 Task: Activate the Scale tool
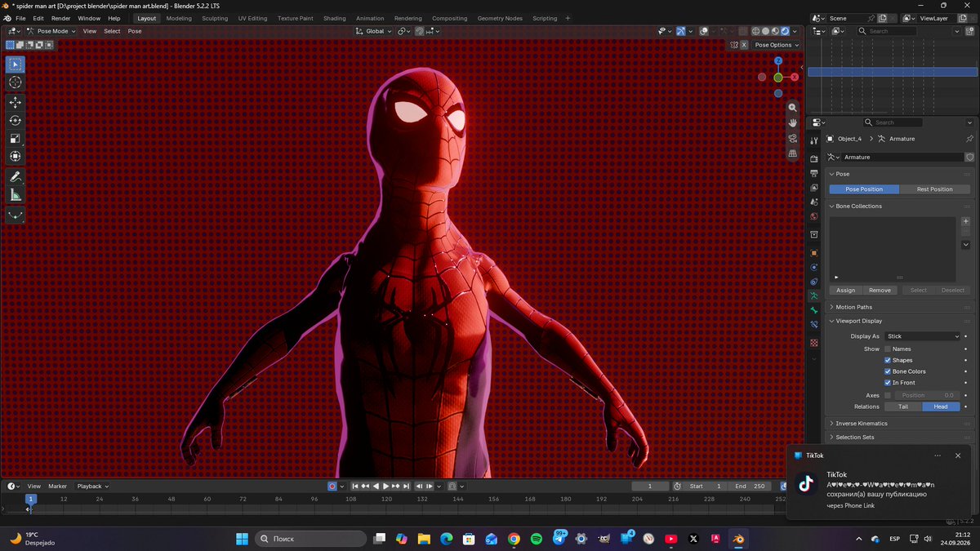click(16, 138)
